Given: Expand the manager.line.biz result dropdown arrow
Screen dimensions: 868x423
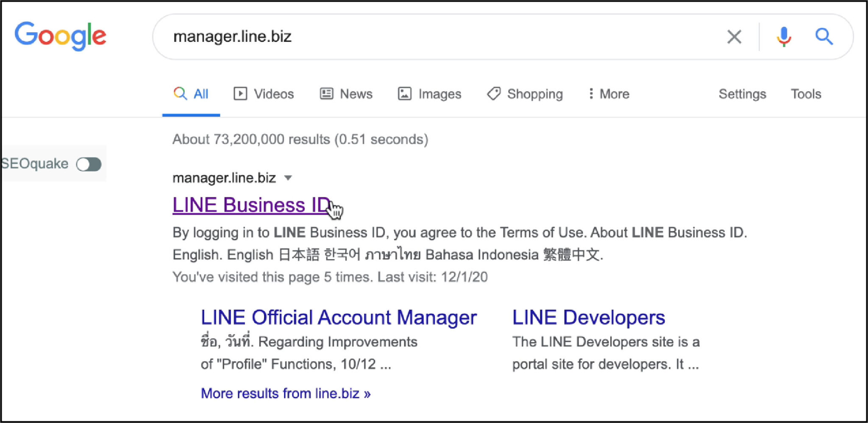Looking at the screenshot, I should (288, 178).
